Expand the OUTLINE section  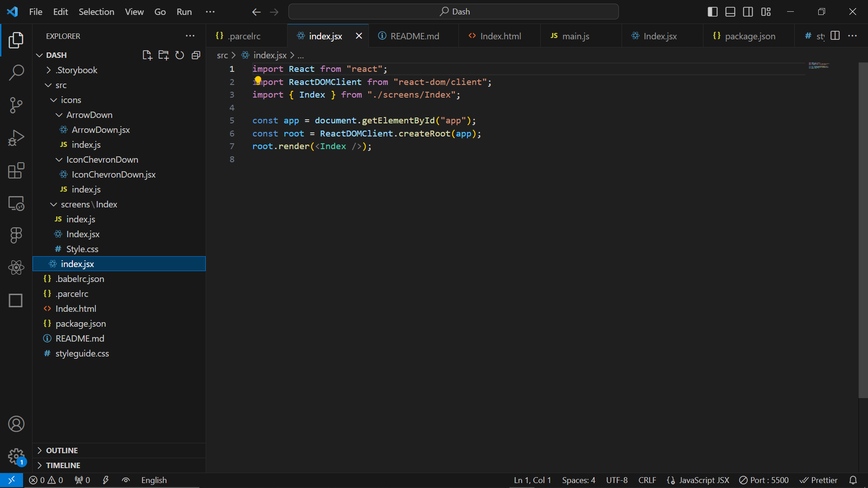coord(62,450)
